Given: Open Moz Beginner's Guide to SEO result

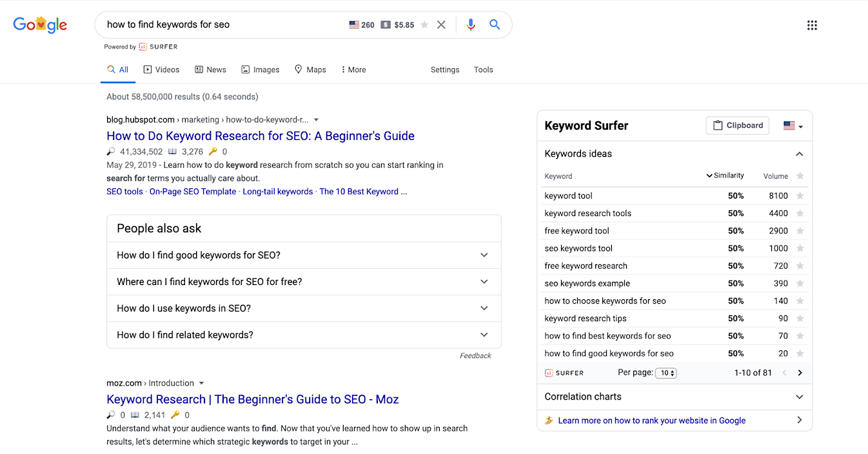Looking at the screenshot, I should [253, 399].
